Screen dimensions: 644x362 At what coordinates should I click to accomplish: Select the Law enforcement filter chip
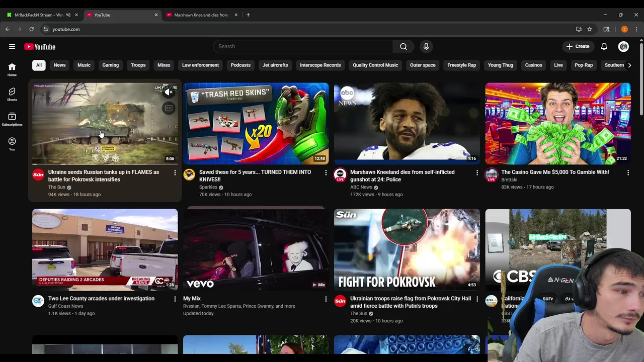tap(200, 65)
